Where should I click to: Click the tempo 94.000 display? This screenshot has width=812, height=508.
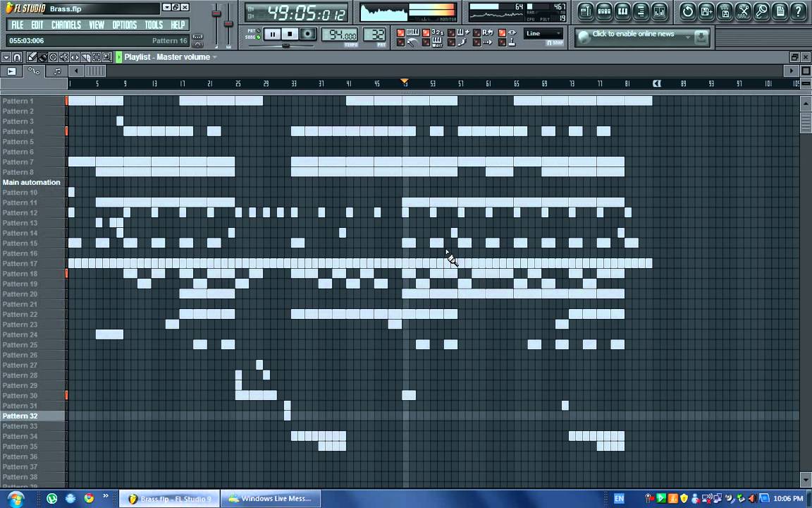pos(339,35)
